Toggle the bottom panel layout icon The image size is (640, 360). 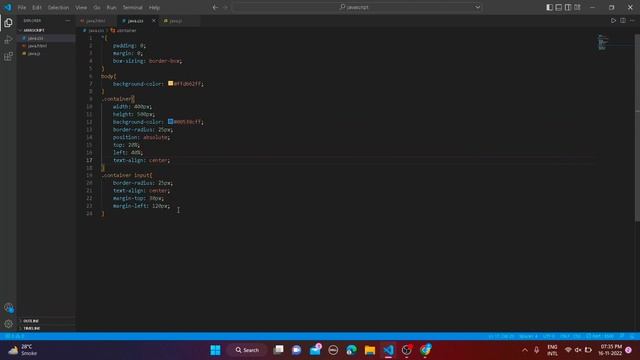click(x=558, y=7)
